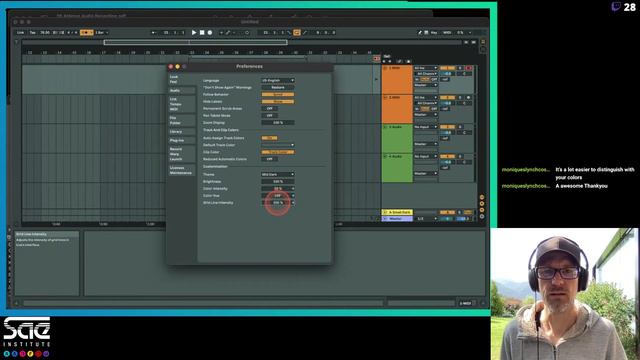Open 4 Audio Master output dropdown
The height and width of the screenshot is (360, 640).
click(x=426, y=173)
